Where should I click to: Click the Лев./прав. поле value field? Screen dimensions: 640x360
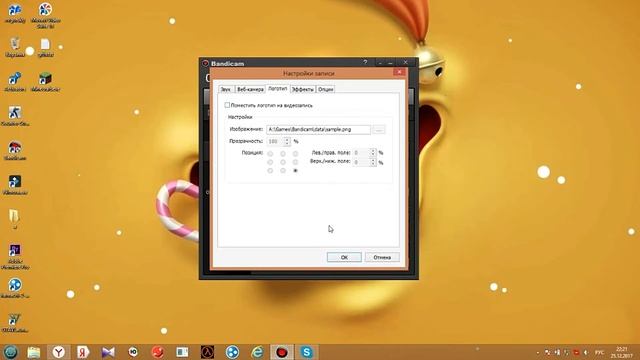361,153
